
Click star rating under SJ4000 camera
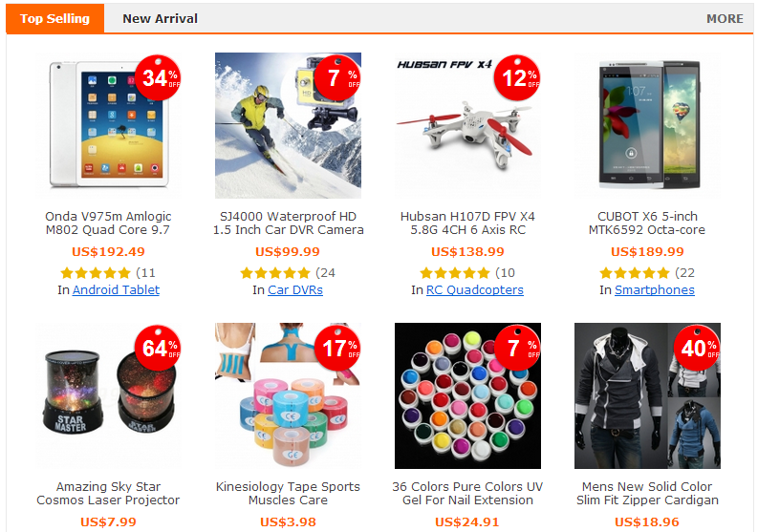click(275, 273)
